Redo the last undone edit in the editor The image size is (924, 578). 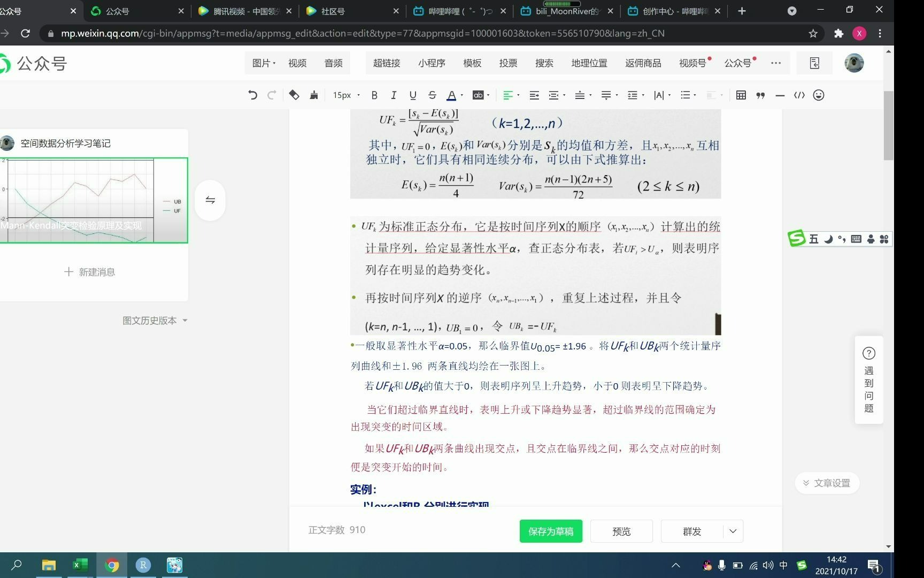pos(272,95)
